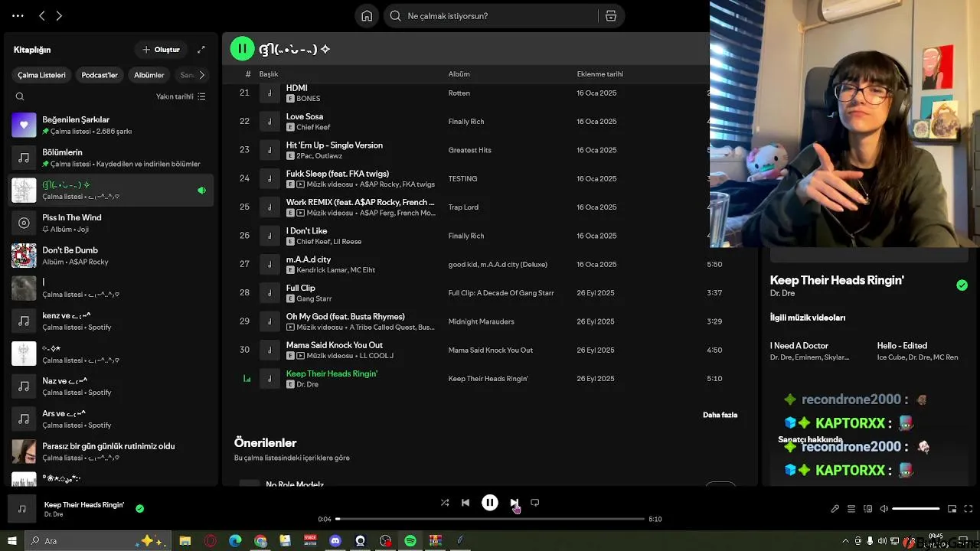Sort tracks by 'Eklenme tarihi' column header
This screenshot has height=551, width=980.
click(600, 74)
